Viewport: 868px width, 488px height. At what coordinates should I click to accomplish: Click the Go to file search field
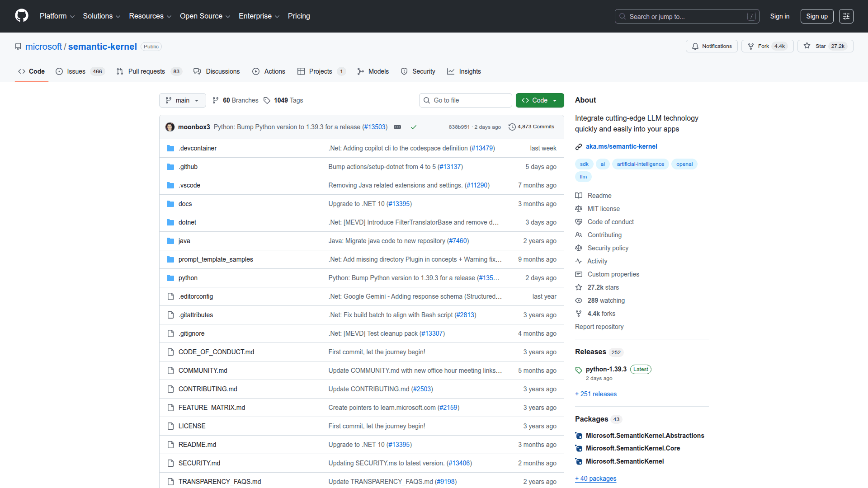coord(466,100)
